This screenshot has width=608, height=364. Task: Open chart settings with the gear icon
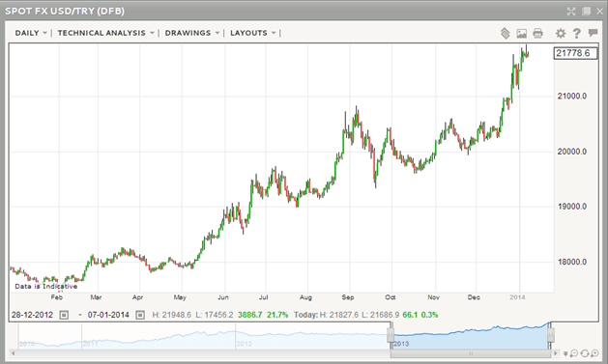[561, 33]
